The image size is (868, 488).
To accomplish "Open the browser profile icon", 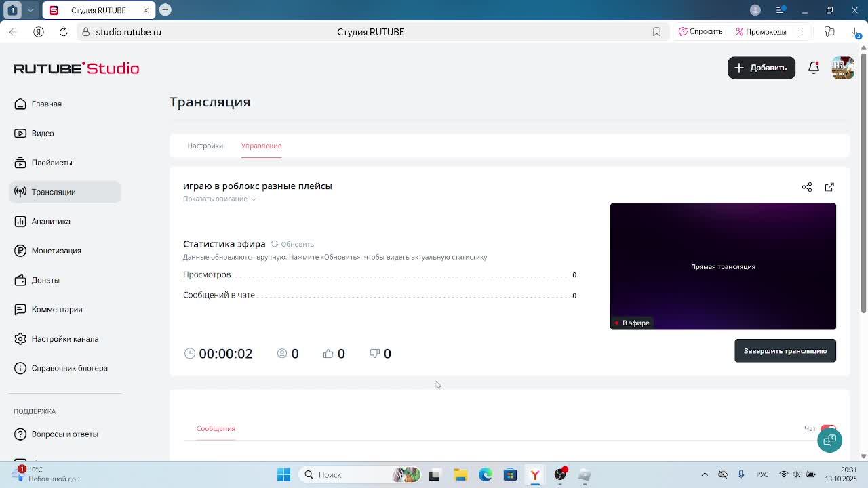I will (755, 10).
